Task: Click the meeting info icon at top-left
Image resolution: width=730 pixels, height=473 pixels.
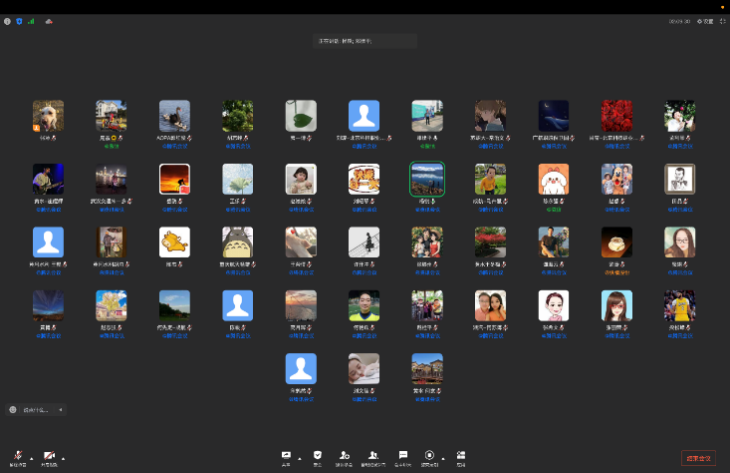Action: [x=8, y=21]
